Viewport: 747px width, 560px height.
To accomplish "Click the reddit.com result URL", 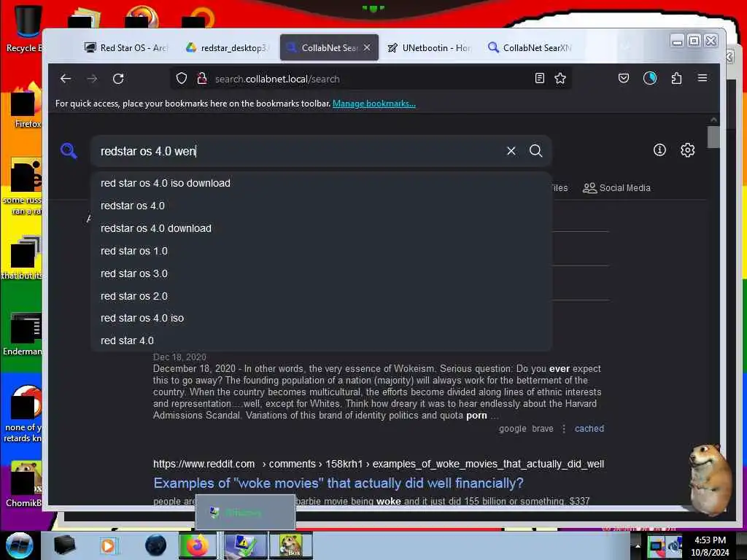I will coord(379,464).
